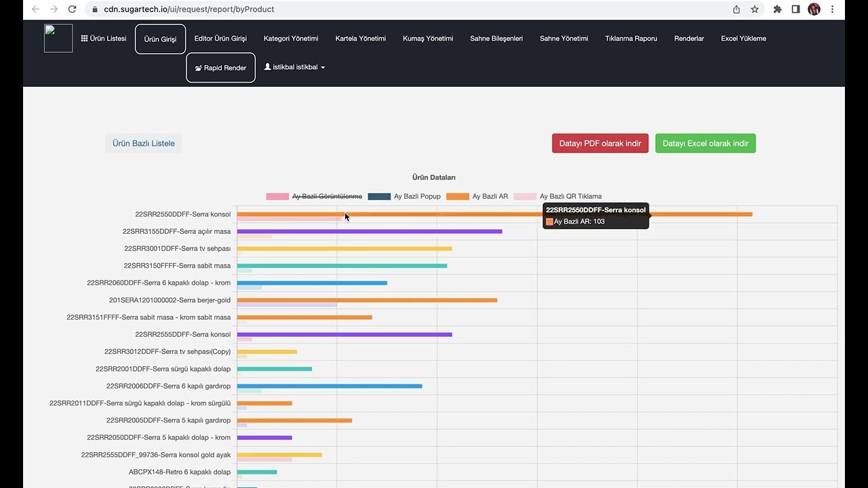
Task: Click the site logo image in navbar
Action: pos(58,39)
